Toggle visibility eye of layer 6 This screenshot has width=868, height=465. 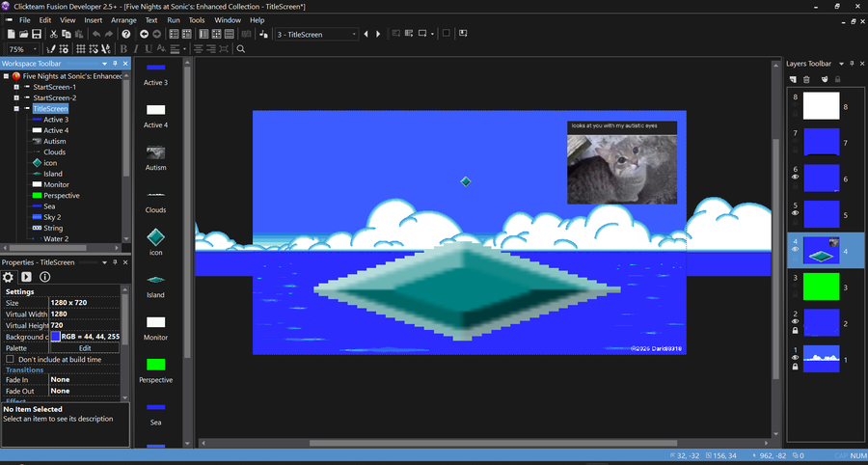click(x=796, y=177)
